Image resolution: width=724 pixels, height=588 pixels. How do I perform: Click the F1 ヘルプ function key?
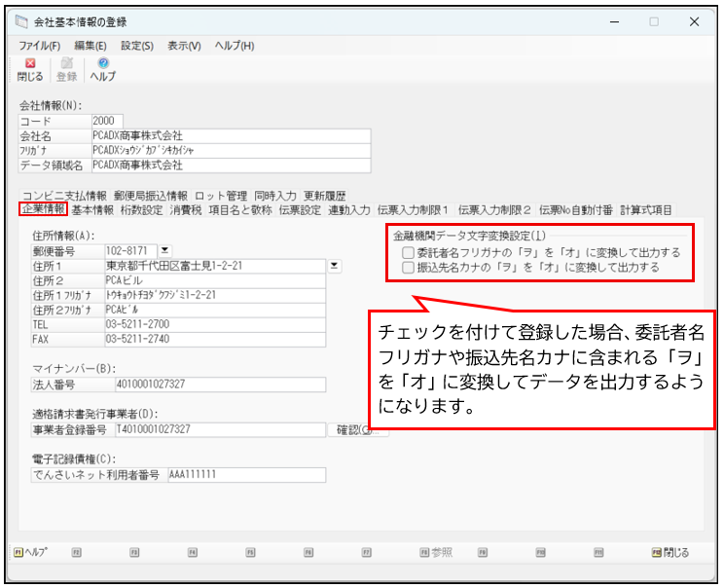[30, 552]
